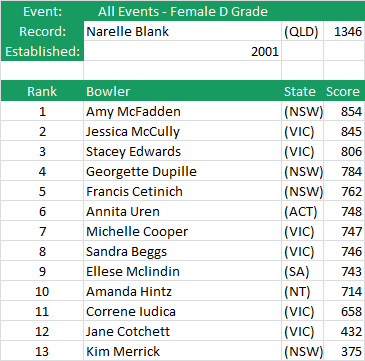Click score 748 for Annita Uren
365x361 pixels.
pyautogui.click(x=344, y=211)
